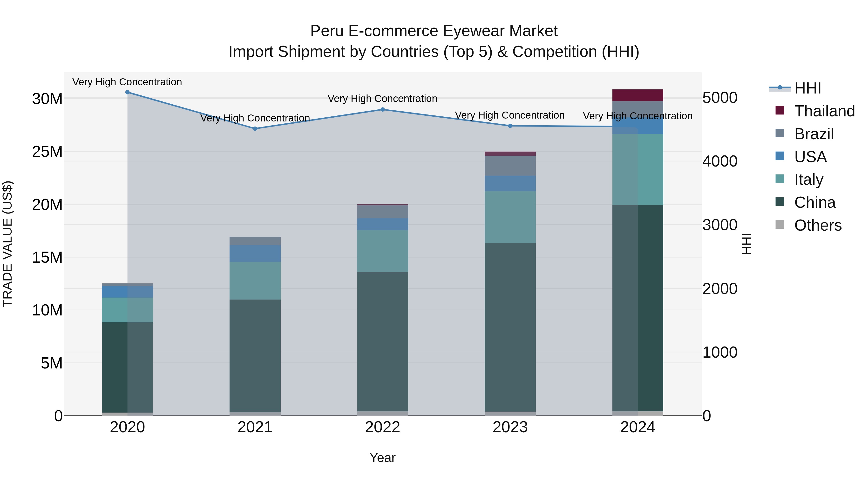Click the USA legend label
This screenshot has height=488, width=868.
point(810,157)
